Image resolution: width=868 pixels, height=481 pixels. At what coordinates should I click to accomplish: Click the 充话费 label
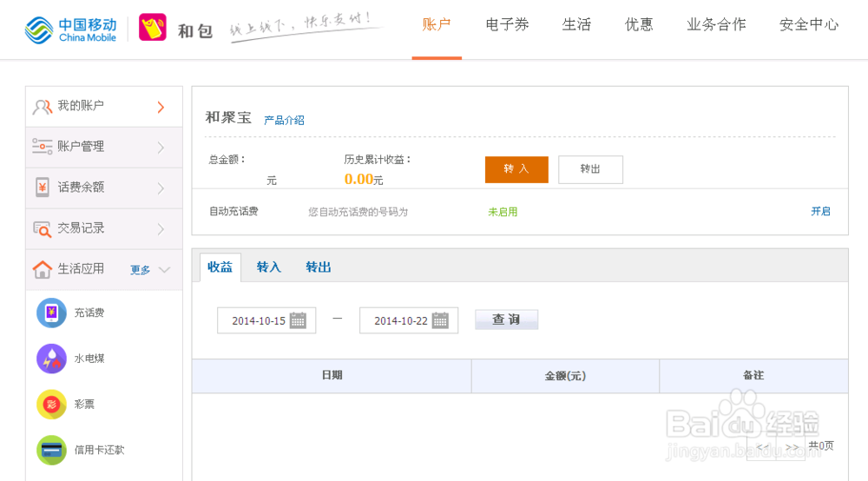tap(89, 313)
